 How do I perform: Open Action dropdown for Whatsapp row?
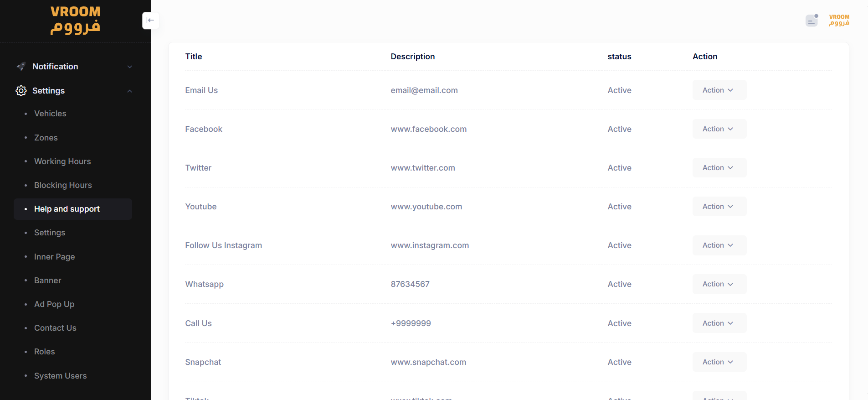719,284
